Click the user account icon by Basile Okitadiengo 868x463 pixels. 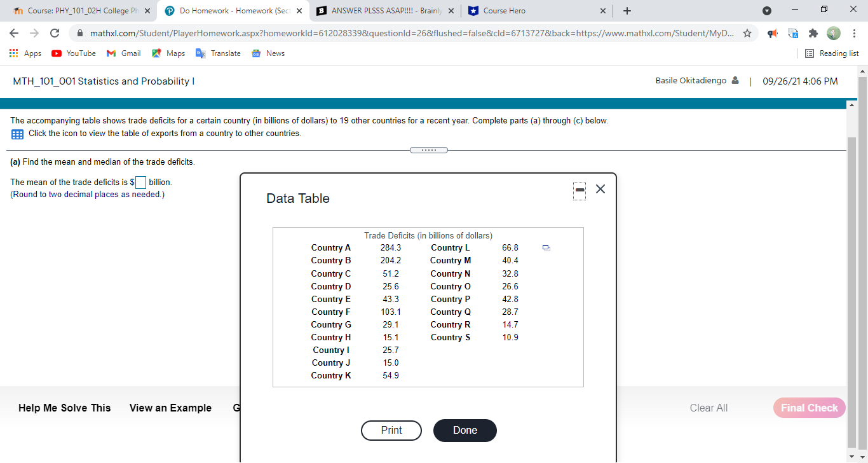[x=735, y=81]
